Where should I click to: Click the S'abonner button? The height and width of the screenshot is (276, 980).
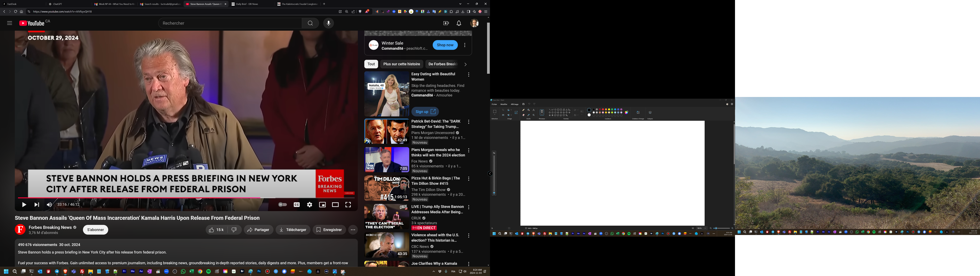pos(95,230)
